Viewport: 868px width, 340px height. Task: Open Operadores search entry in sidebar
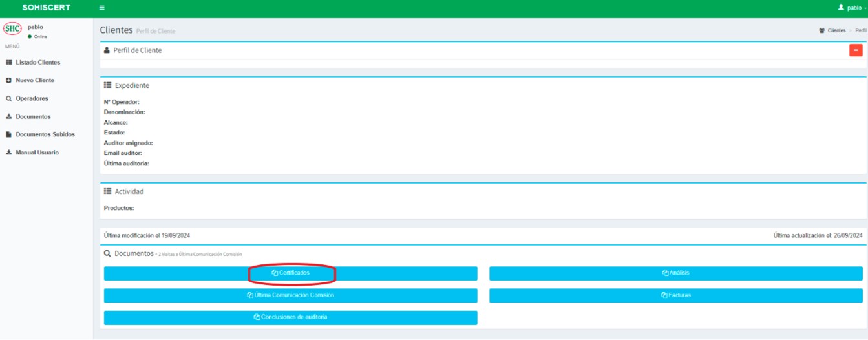coord(32,99)
